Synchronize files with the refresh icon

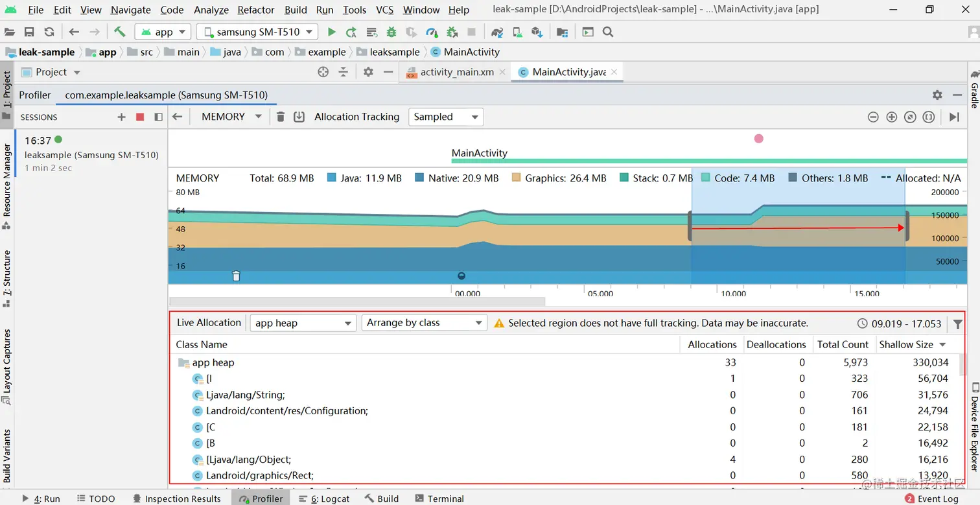pos(49,32)
